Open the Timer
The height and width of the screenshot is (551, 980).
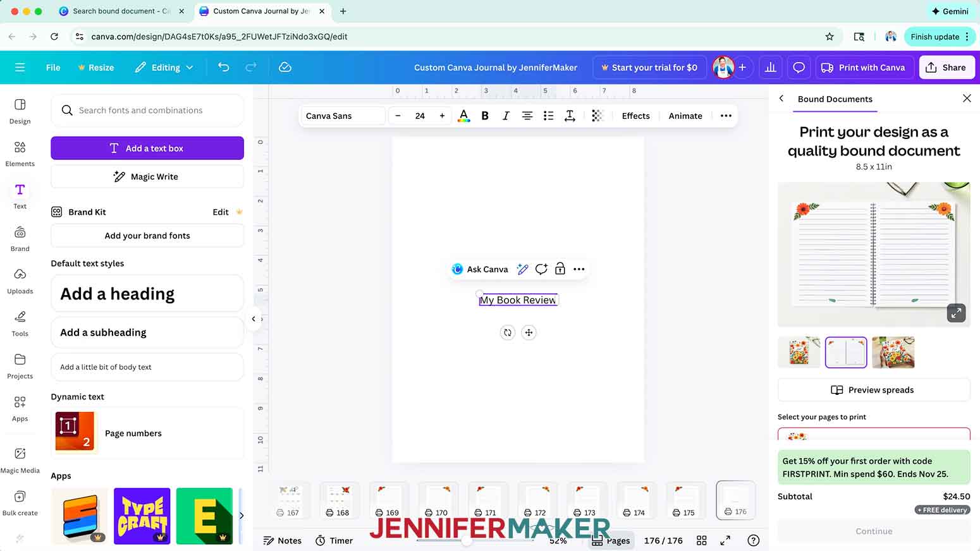(334, 540)
